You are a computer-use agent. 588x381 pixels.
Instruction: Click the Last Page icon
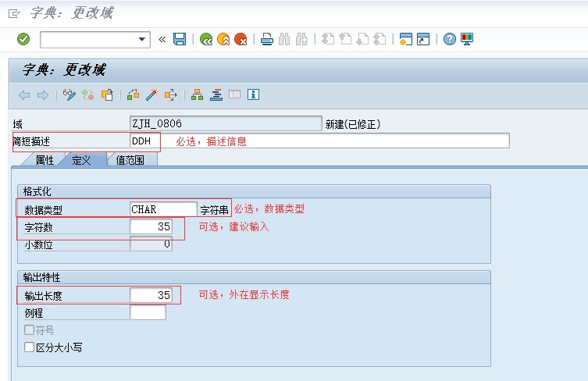click(x=380, y=39)
